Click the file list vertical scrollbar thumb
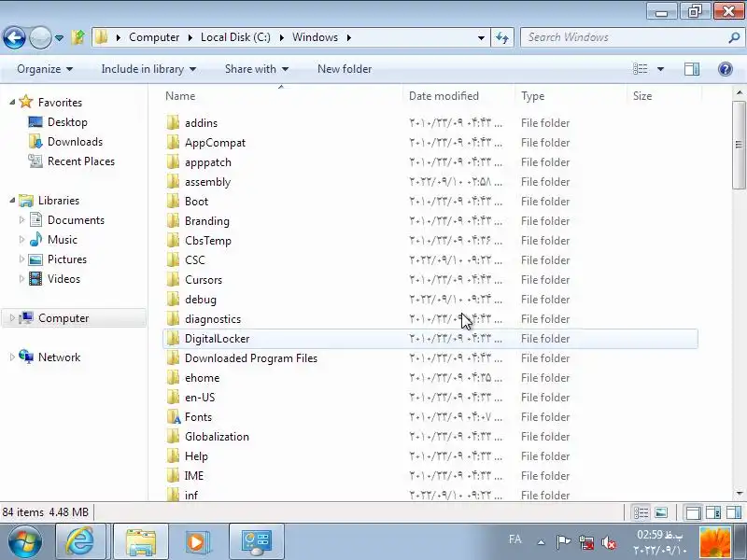747x560 pixels. pyautogui.click(x=739, y=145)
